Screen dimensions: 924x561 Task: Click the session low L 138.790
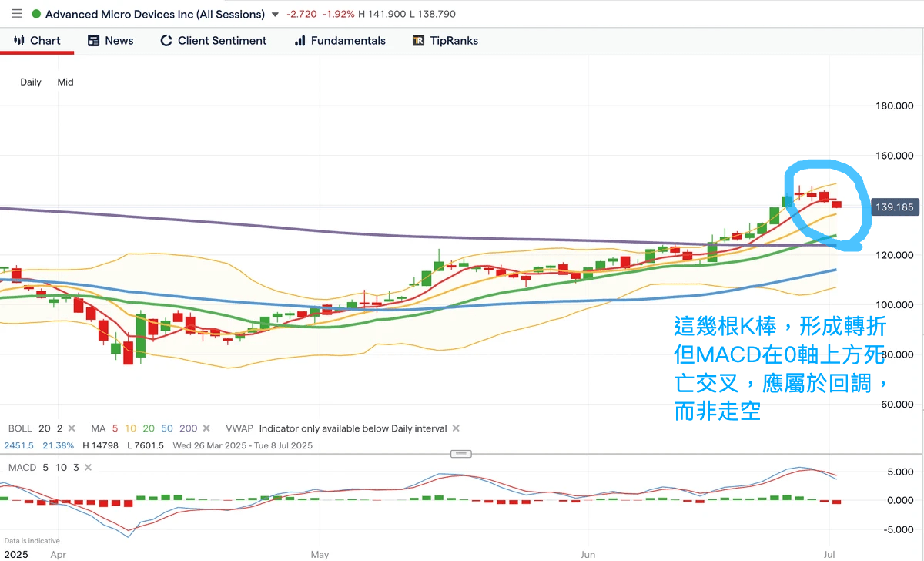tap(434, 15)
